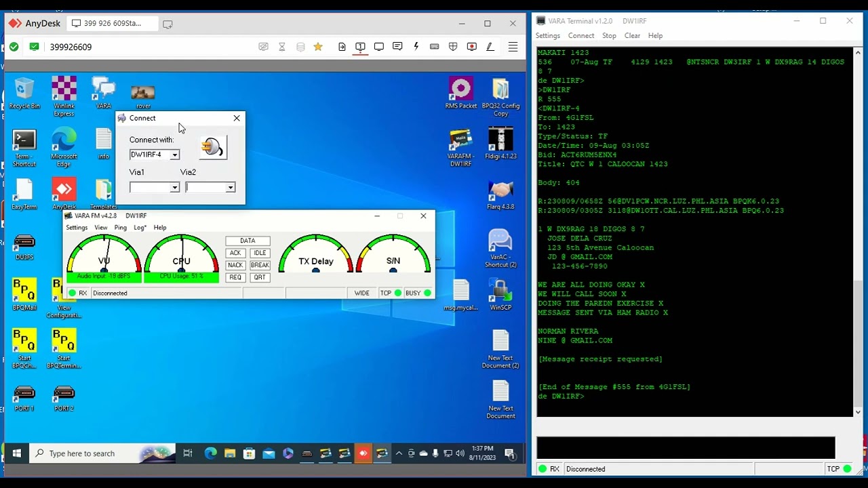
Task: Click the VARA Terminal RX green indicator
Action: pyautogui.click(x=542, y=469)
